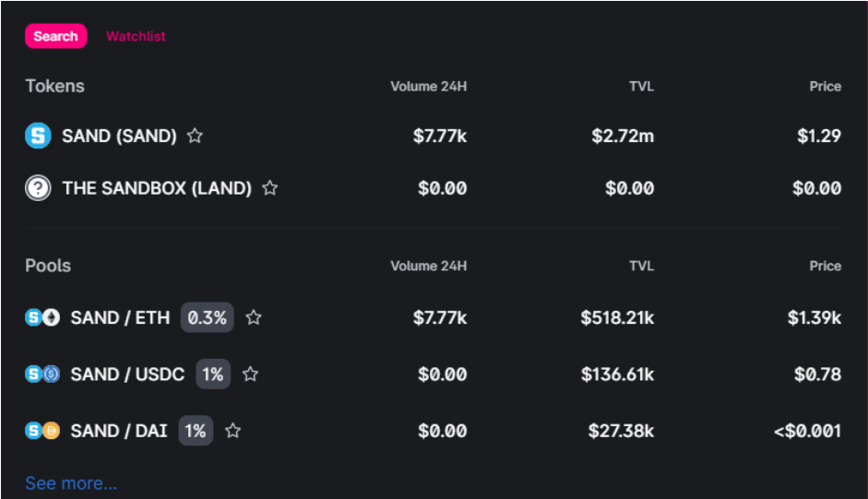Open the SAND / USDC pool
Image resolution: width=868 pixels, height=499 pixels.
(433, 374)
